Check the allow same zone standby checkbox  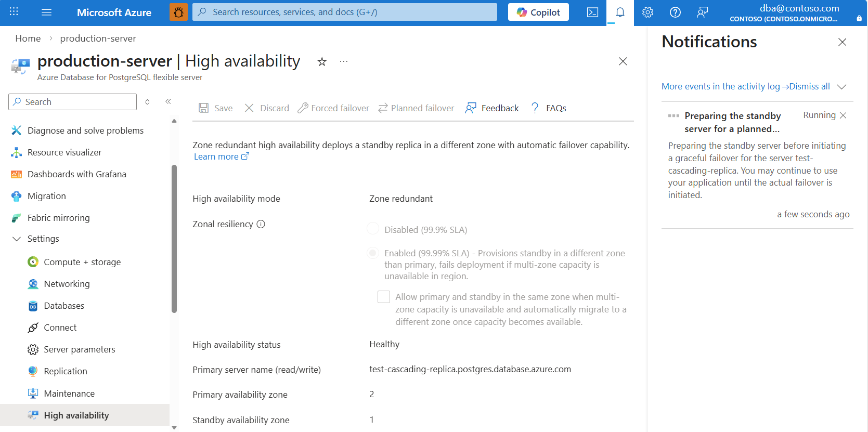click(384, 297)
